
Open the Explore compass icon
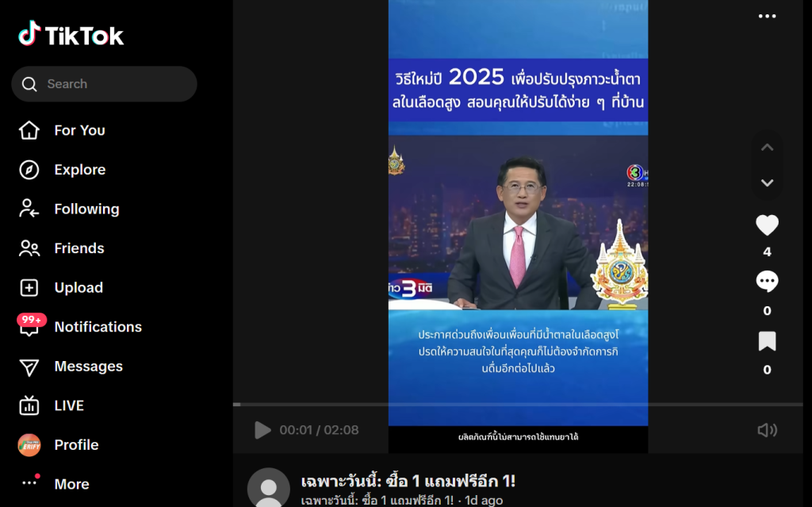[x=29, y=170]
